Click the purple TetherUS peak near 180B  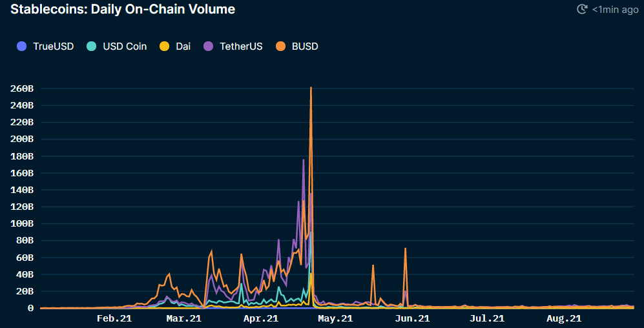(x=304, y=160)
